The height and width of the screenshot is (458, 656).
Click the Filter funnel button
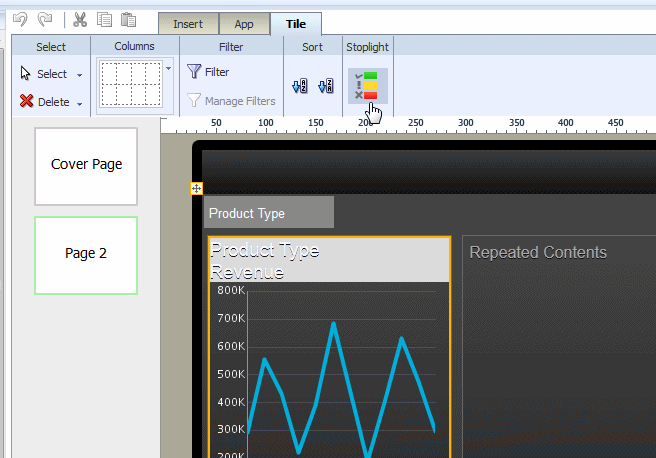pos(208,72)
